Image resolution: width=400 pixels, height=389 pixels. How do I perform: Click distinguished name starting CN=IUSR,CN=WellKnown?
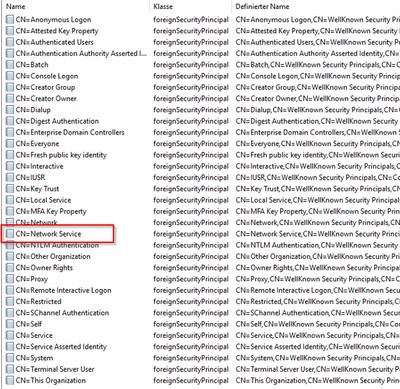pyautogui.click(x=318, y=178)
